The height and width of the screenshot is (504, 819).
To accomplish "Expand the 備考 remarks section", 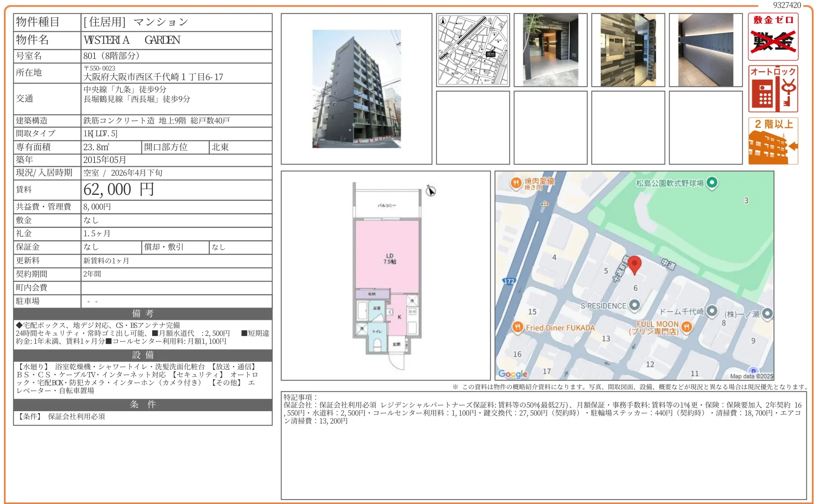I will click(142, 314).
